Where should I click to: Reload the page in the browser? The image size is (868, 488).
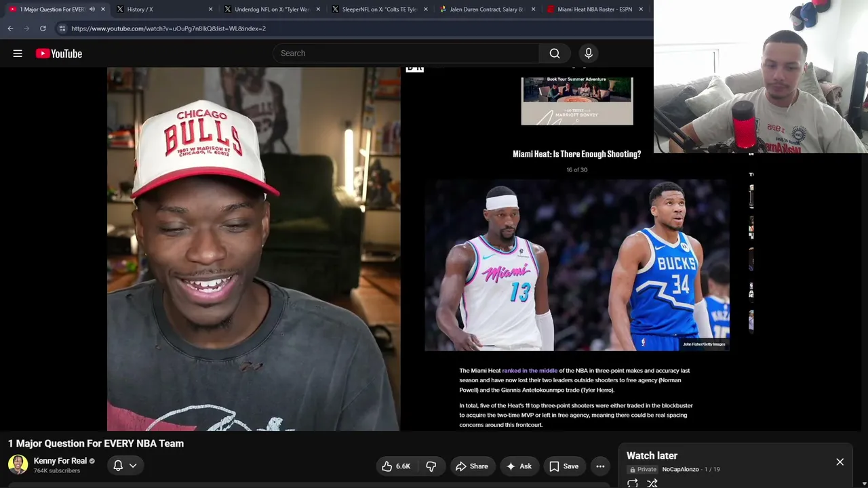pyautogui.click(x=43, y=28)
